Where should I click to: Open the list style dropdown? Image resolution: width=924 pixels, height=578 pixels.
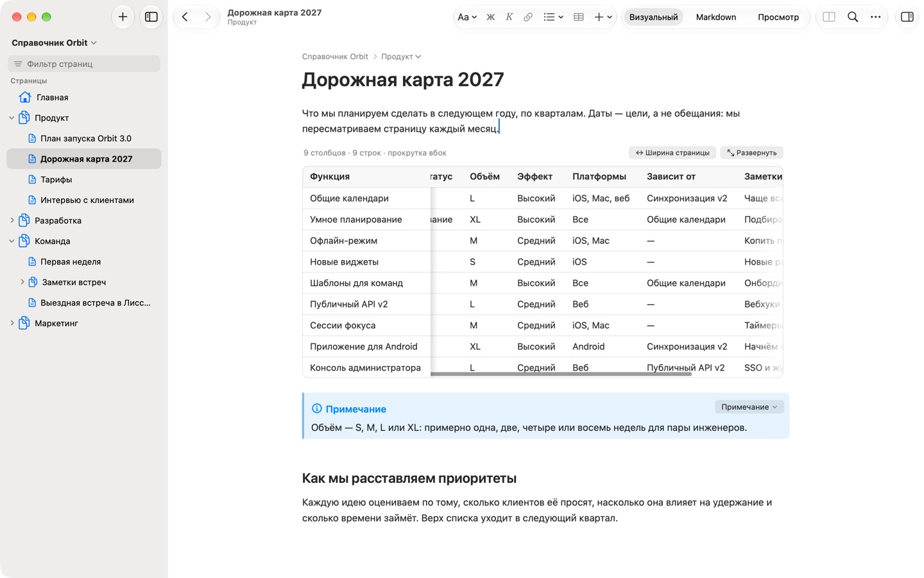tap(553, 17)
